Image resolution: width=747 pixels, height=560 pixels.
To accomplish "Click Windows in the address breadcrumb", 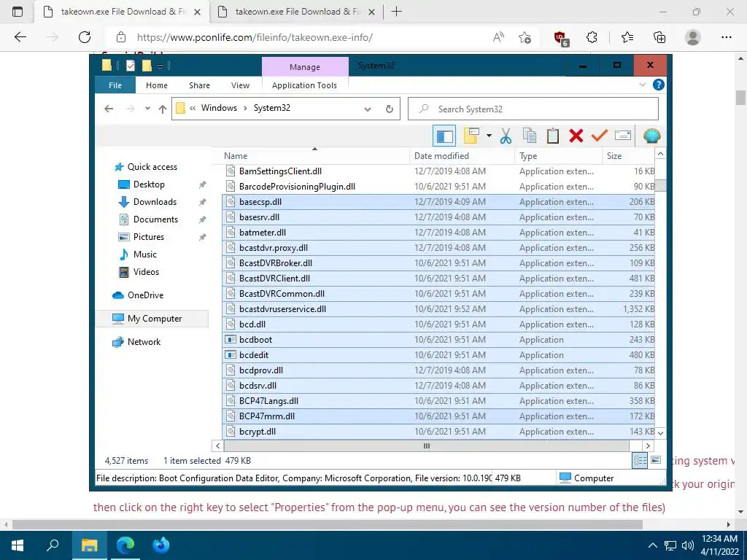I will tap(219, 108).
